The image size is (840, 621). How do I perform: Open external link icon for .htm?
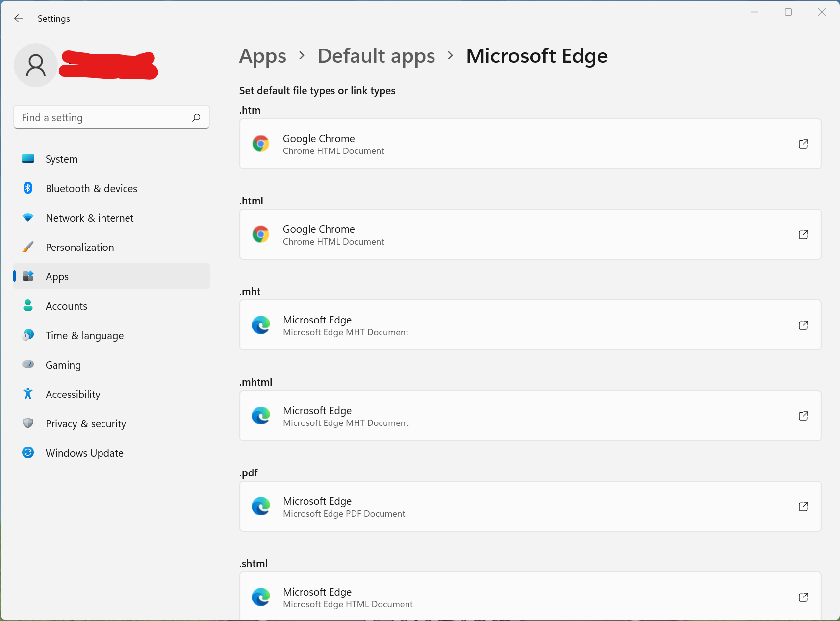click(803, 144)
